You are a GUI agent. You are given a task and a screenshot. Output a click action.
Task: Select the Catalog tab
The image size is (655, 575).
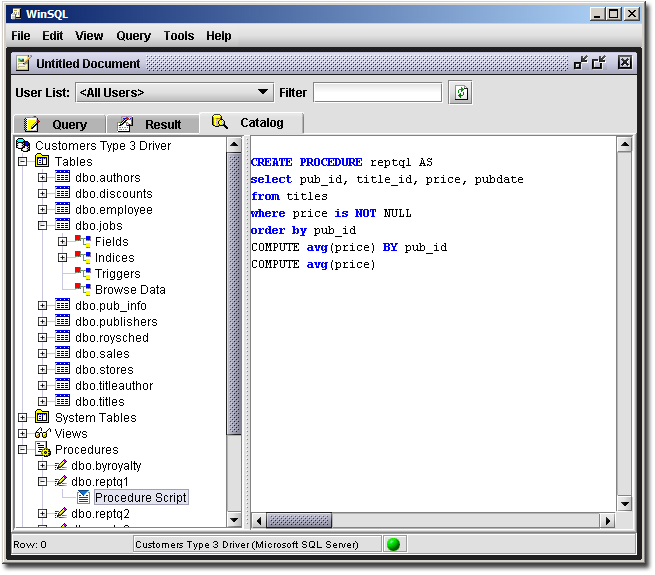tap(251, 123)
